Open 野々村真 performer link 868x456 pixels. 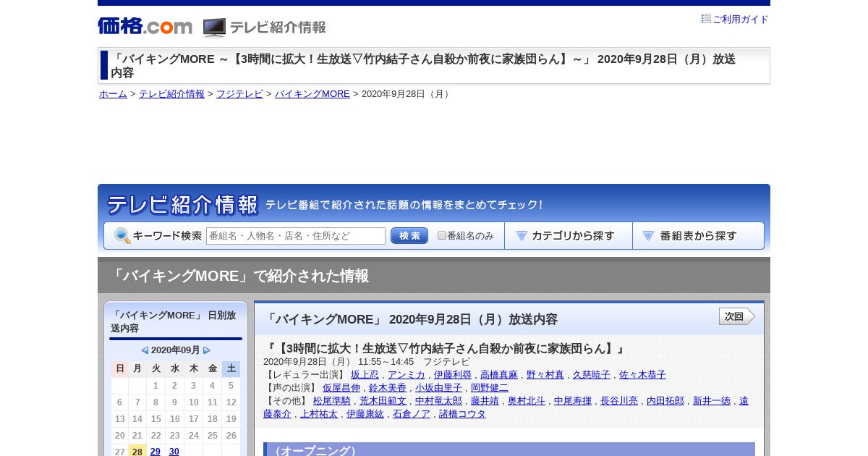545,375
